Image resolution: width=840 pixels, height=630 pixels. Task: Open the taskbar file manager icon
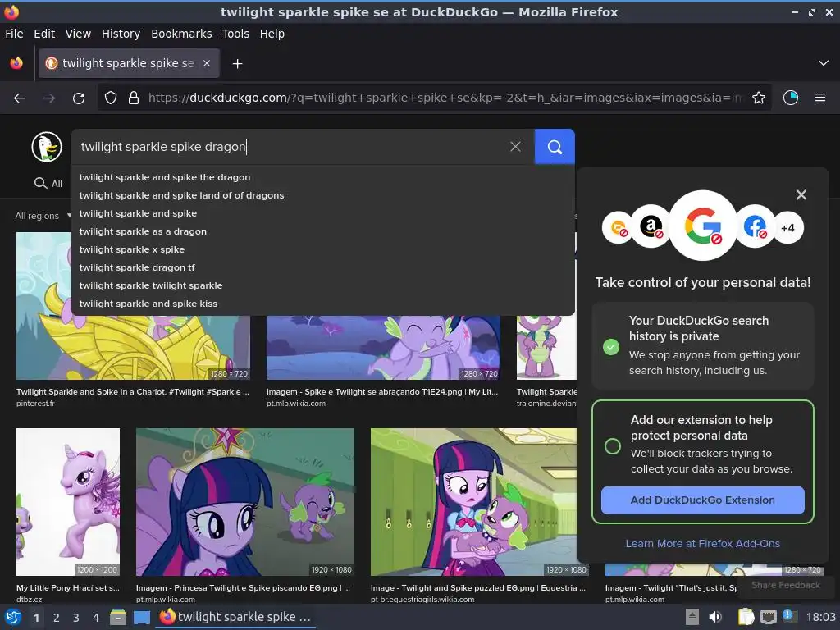pyautogui.click(x=118, y=618)
